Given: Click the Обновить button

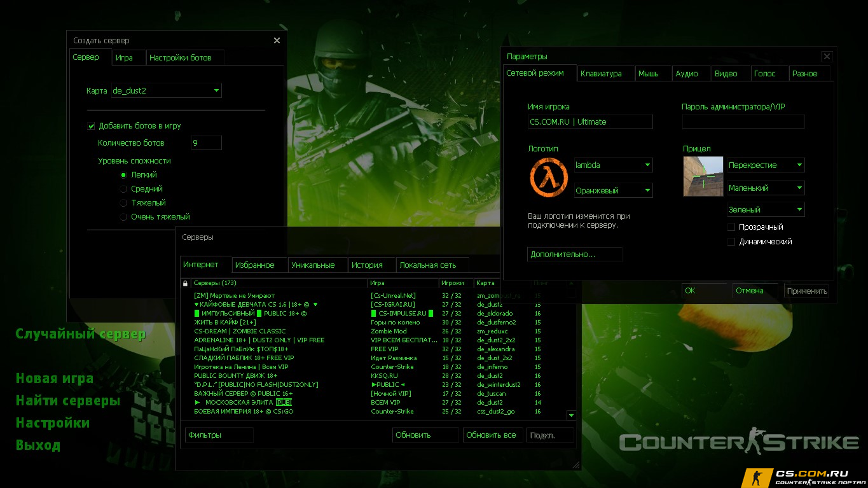Looking at the screenshot, I should [425, 435].
